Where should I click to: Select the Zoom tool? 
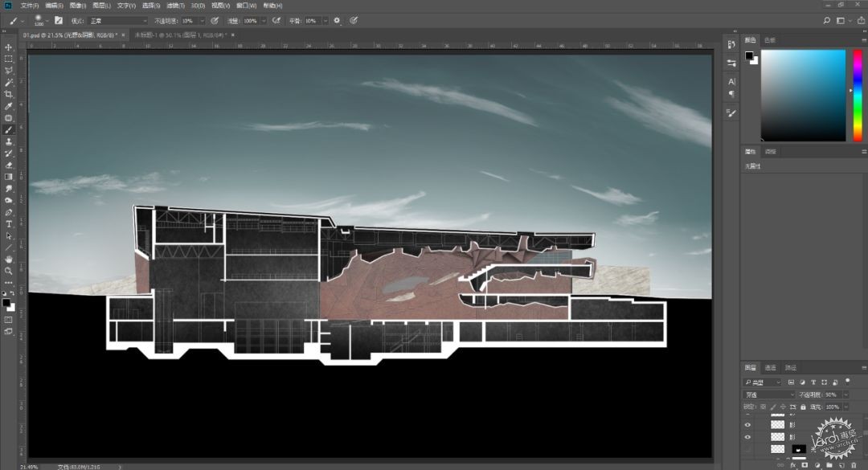[x=8, y=271]
